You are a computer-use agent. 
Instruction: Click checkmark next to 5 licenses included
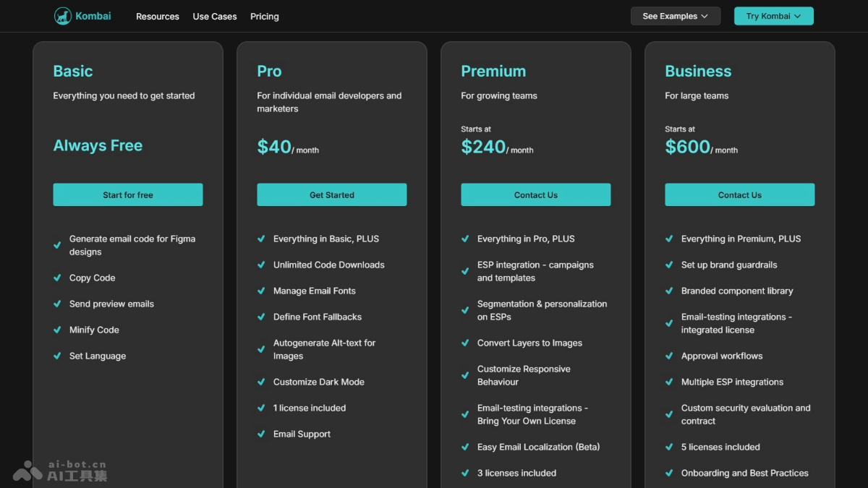(669, 447)
